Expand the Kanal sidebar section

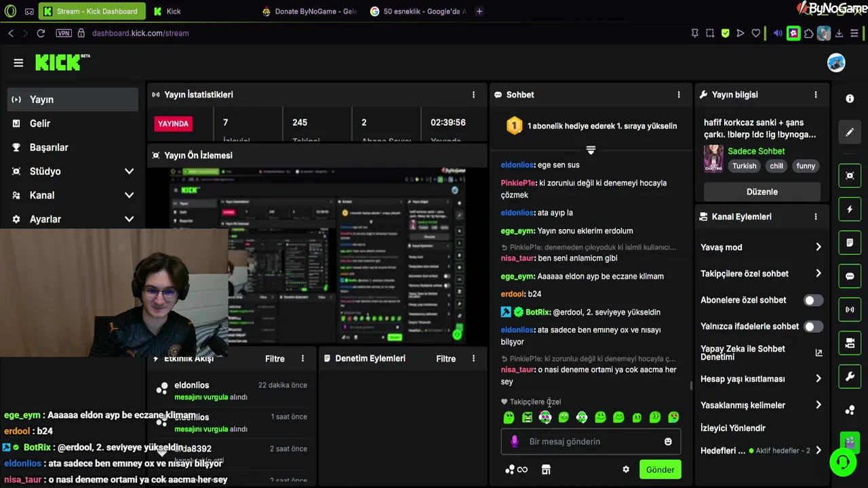click(x=129, y=195)
